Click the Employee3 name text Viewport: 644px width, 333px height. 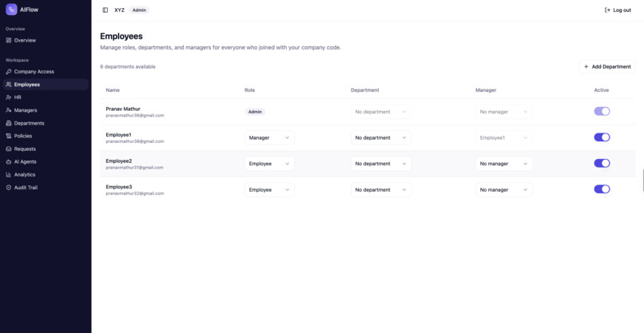pos(119,187)
